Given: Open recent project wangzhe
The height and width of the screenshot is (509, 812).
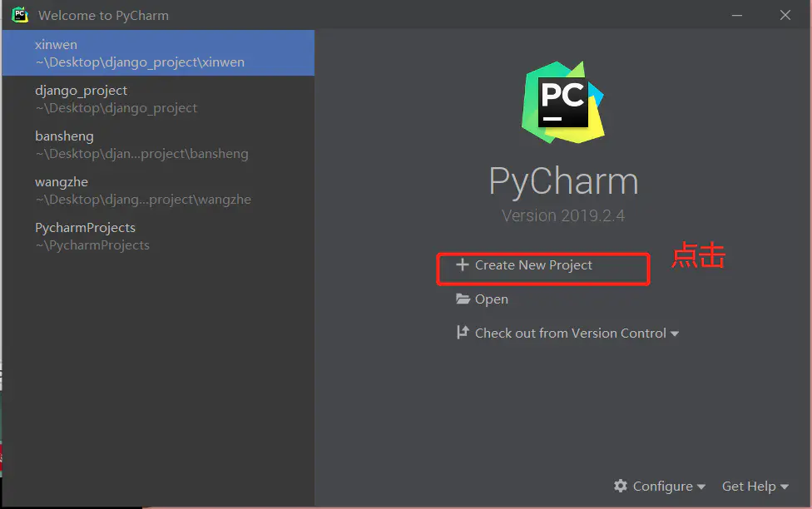Looking at the screenshot, I should tap(158, 190).
